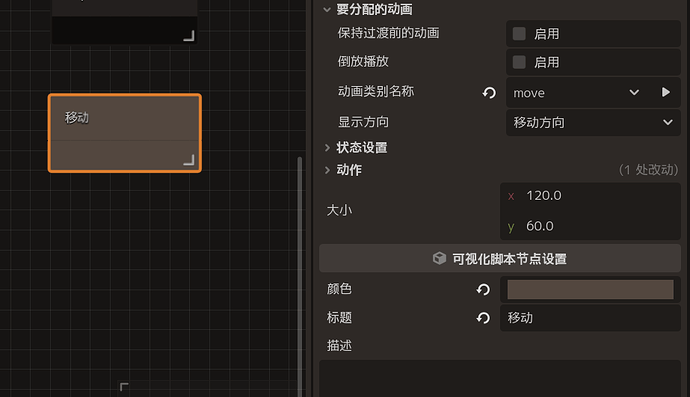Enable 保持过渡前的动画 checkbox
690x397 pixels.
(x=519, y=33)
